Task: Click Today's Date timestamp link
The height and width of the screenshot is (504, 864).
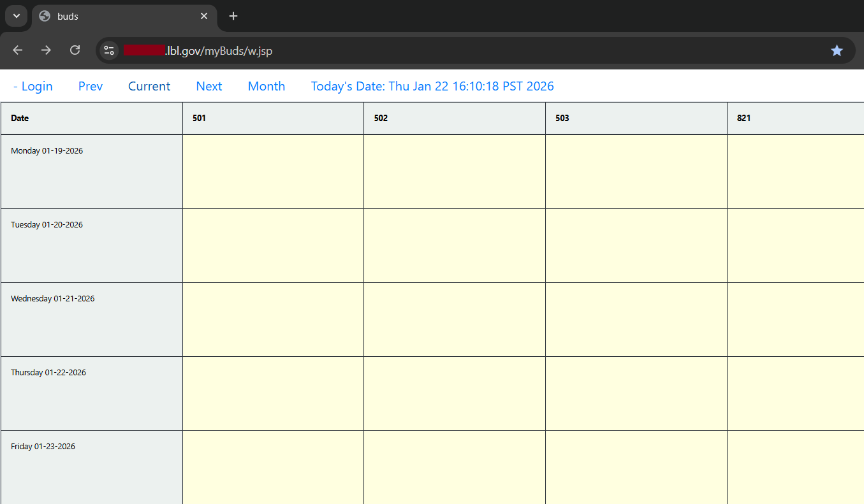Action: [x=432, y=87]
